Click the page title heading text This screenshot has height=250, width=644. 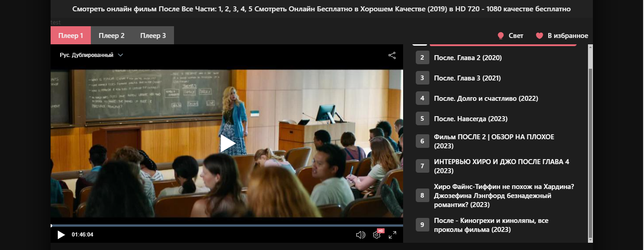pyautogui.click(x=321, y=9)
